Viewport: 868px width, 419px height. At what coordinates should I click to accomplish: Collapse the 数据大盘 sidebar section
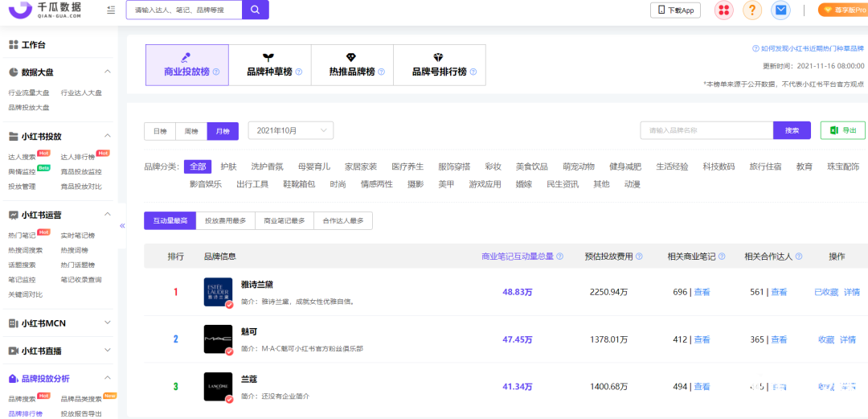(108, 72)
